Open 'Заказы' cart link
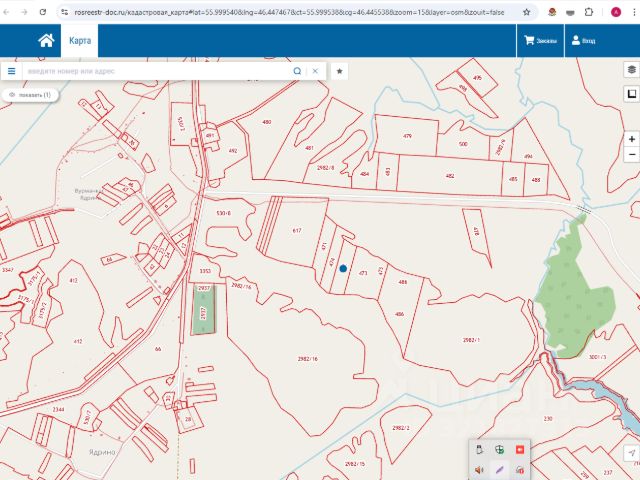The image size is (640, 480). tap(541, 41)
